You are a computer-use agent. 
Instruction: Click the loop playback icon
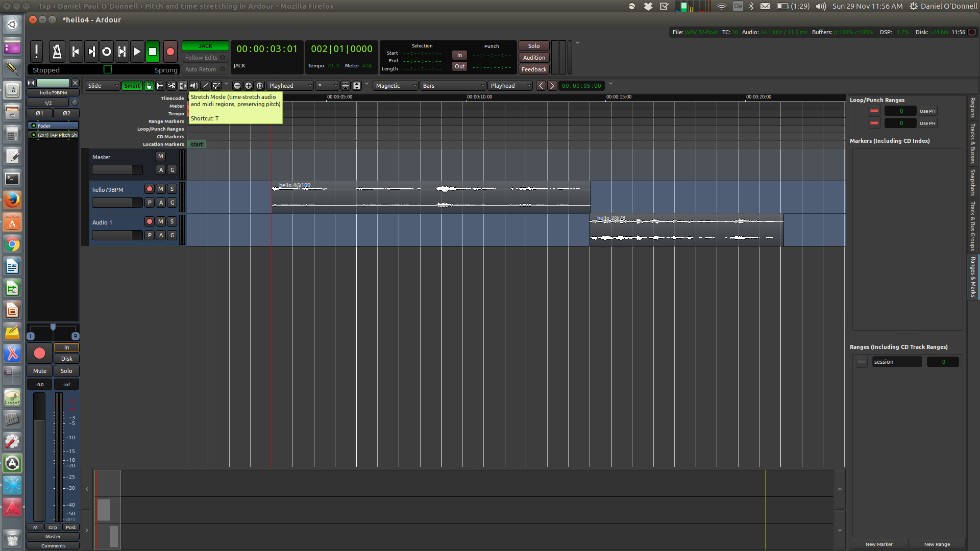coord(107,51)
